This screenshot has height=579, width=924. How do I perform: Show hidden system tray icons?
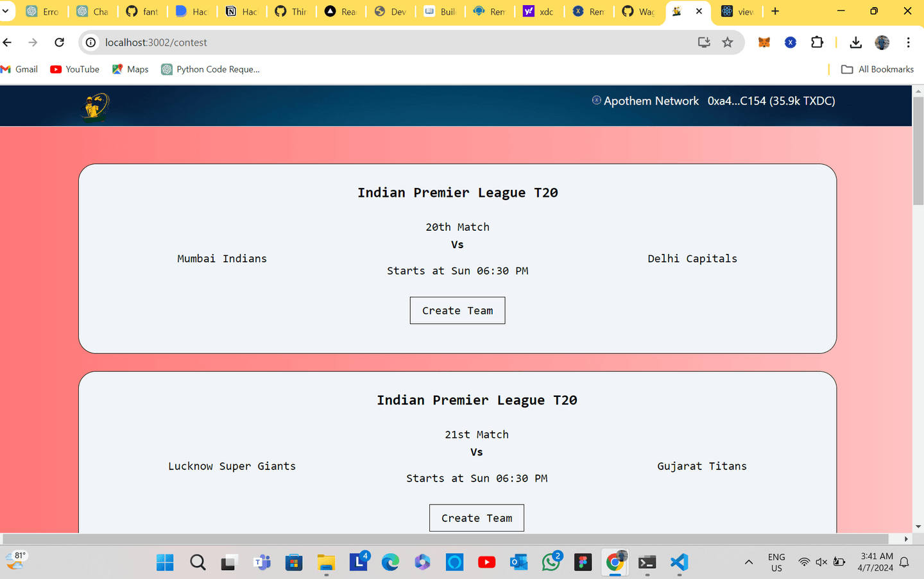click(748, 562)
